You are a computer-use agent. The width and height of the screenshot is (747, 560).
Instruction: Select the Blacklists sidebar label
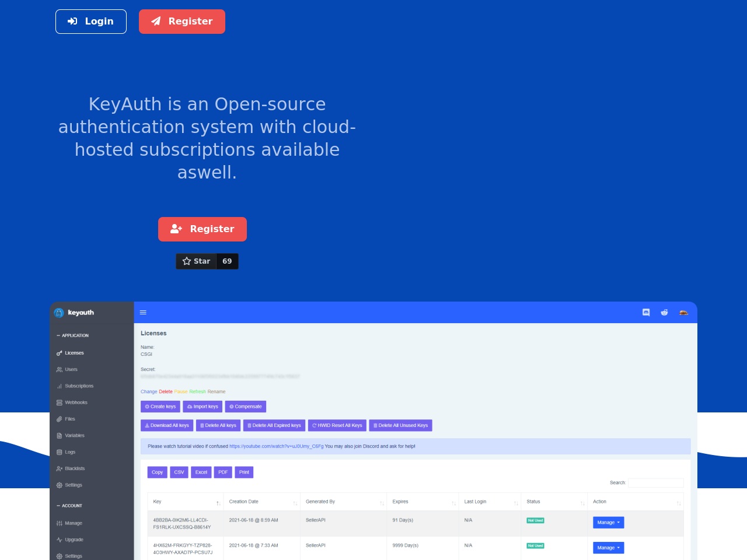[x=75, y=468]
